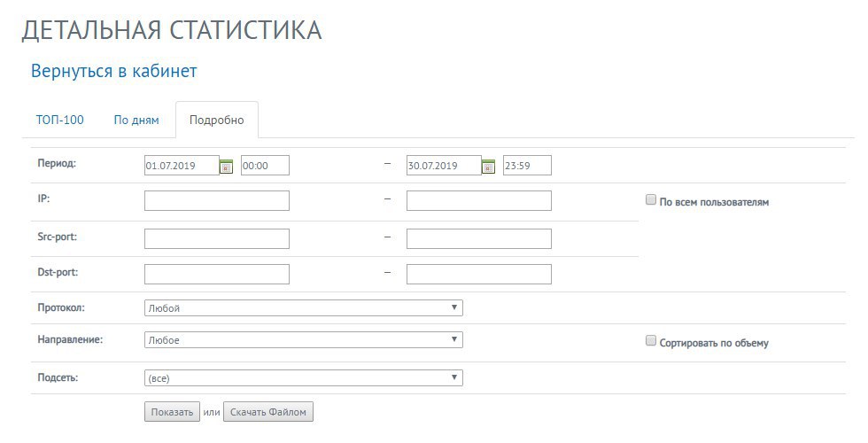
Task: Open calendar picker for start date
Action: pos(227,167)
